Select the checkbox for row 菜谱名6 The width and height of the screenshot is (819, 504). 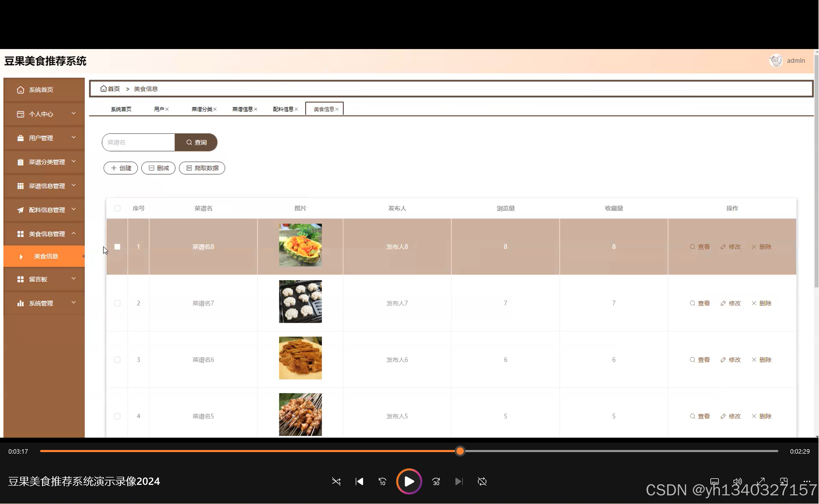pos(117,360)
